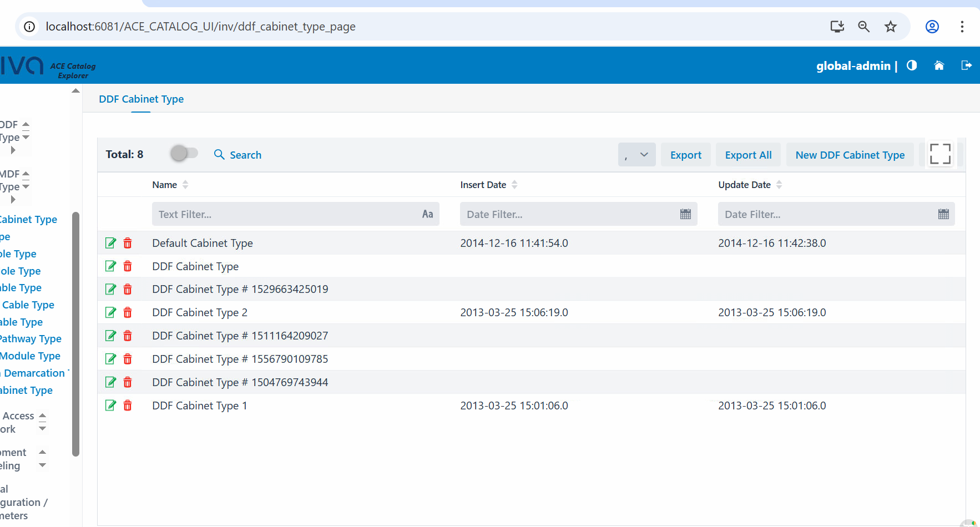
Task: Toggle the switch next to Total
Action: tap(184, 153)
